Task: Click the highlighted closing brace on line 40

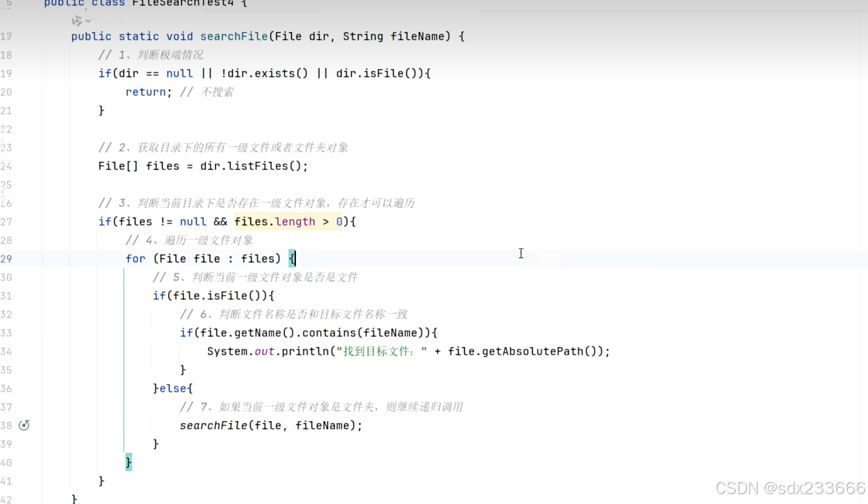Action: pyautogui.click(x=128, y=462)
